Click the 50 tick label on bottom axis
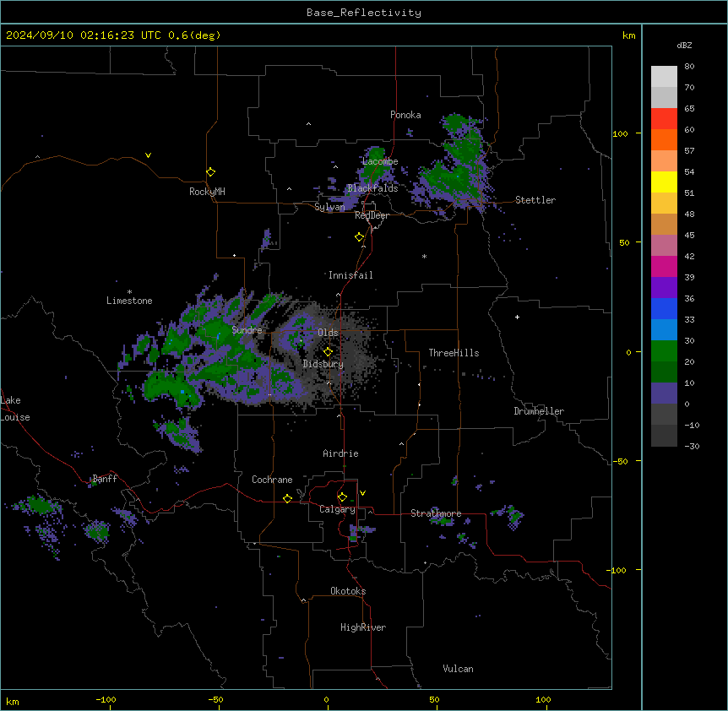 (x=434, y=700)
